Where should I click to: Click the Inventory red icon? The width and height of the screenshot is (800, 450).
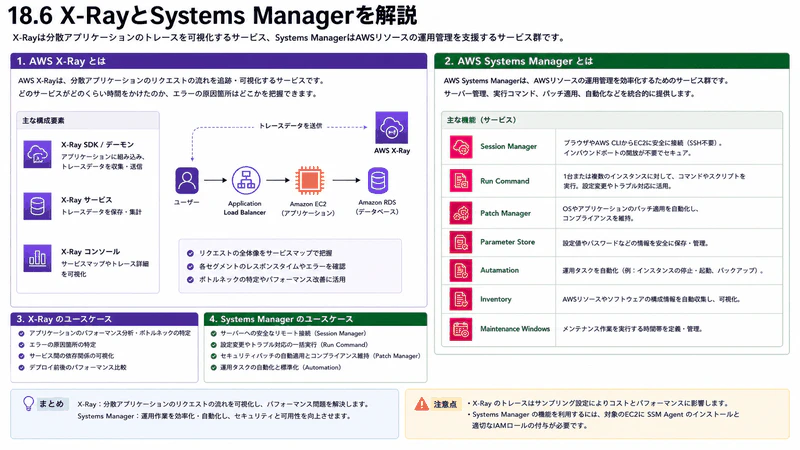pyautogui.click(x=461, y=299)
